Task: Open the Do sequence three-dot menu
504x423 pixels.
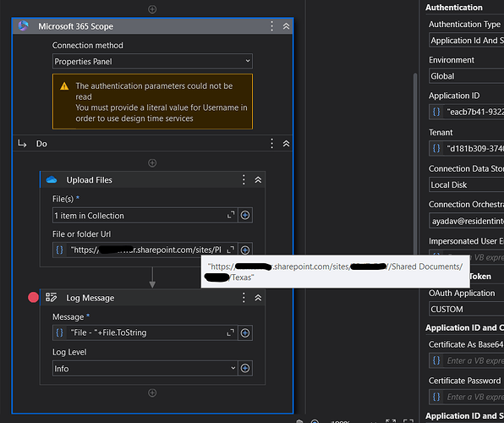Action: pos(272,144)
